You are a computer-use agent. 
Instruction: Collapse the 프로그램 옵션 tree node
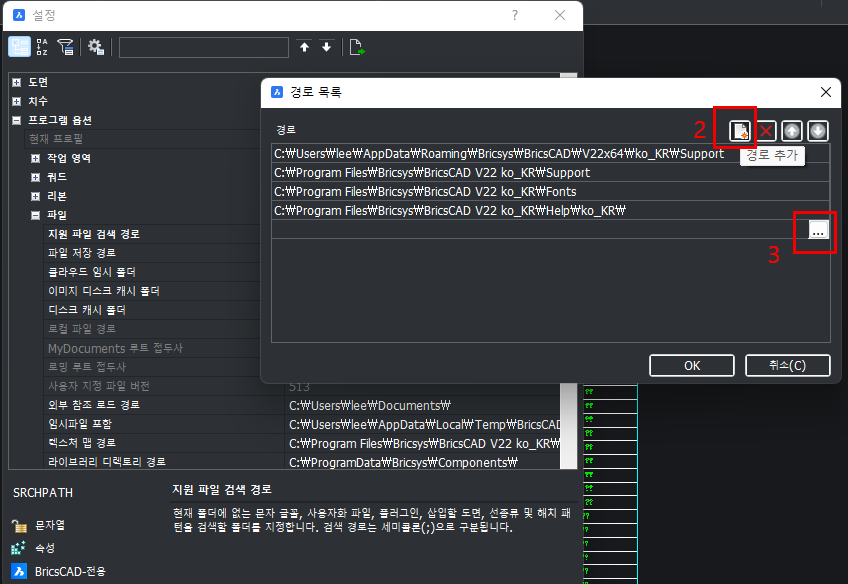pyautogui.click(x=17, y=121)
